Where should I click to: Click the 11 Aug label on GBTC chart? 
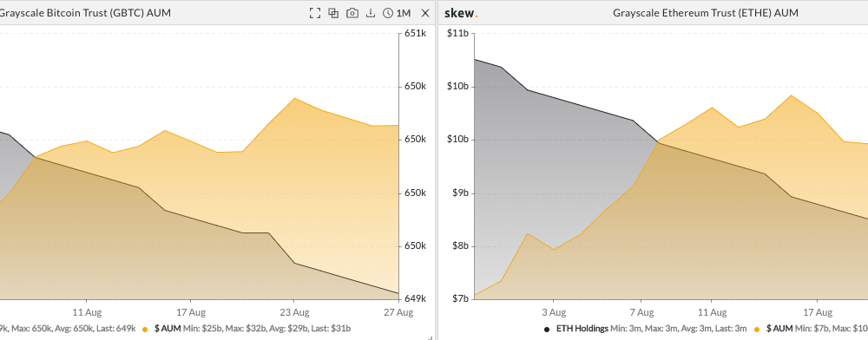click(x=86, y=312)
